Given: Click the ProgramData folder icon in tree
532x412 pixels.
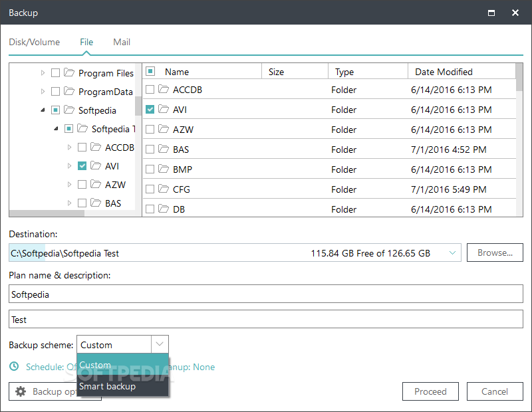Looking at the screenshot, I should (69, 91).
